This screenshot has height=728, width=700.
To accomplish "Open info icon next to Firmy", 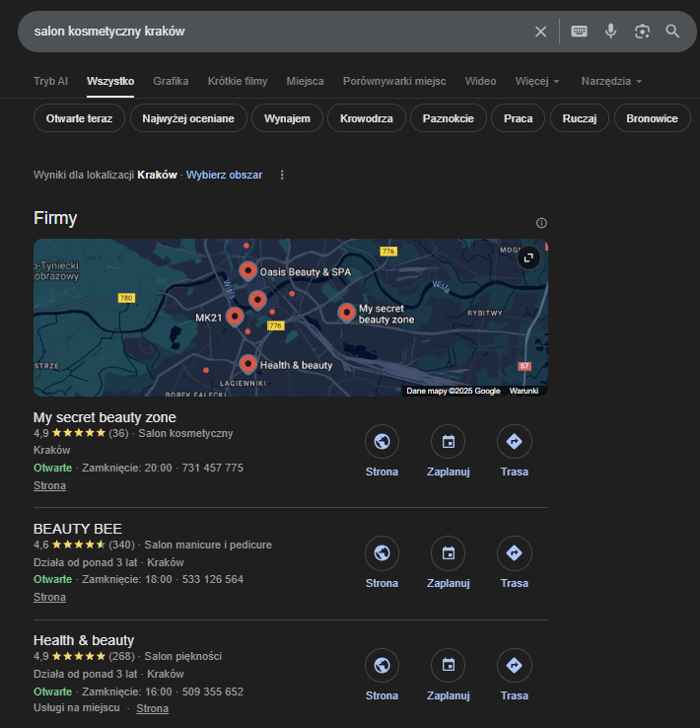I will (x=541, y=223).
